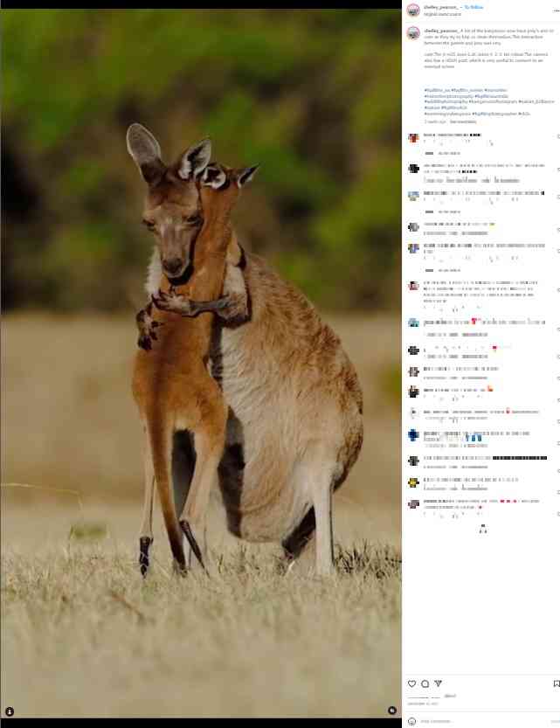The width and height of the screenshot is (560, 728).
Task: Open the author username link in the caption
Action: pos(441,31)
